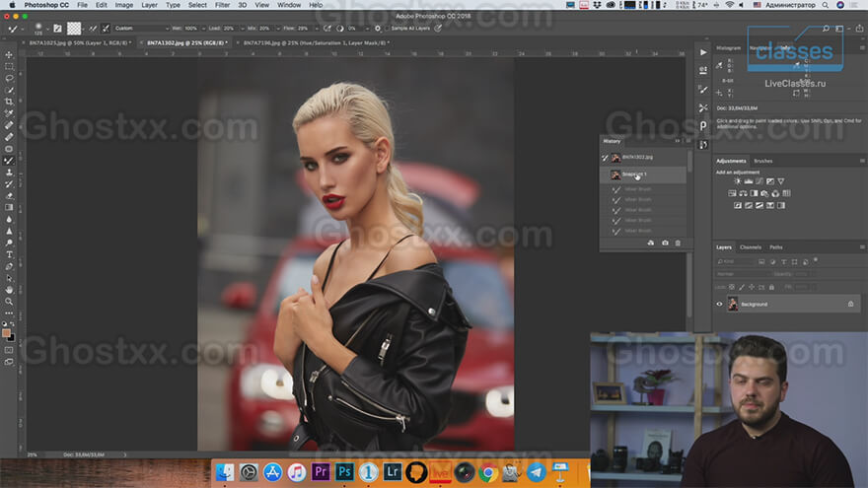Open brush preset picker dropdown

[x=47, y=29]
